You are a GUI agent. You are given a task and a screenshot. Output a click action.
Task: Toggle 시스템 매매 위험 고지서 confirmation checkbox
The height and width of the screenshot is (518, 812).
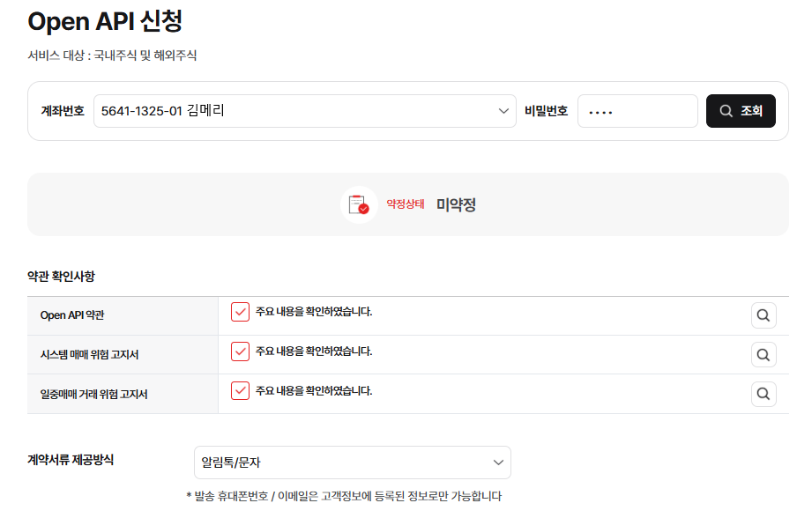[x=240, y=351]
